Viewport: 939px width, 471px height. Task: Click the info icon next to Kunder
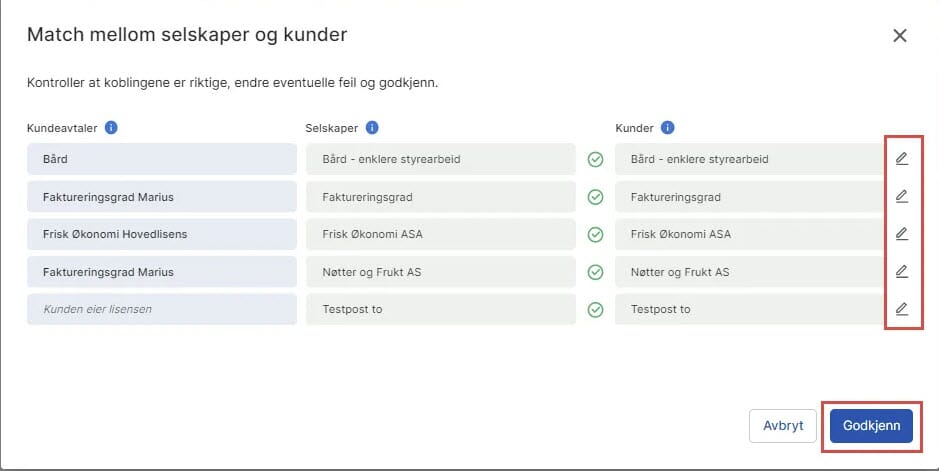(668, 128)
